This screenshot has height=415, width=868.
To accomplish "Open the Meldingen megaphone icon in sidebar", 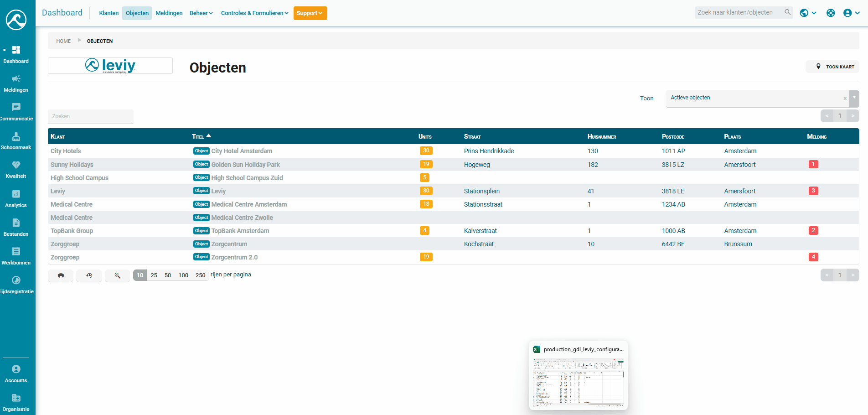I will (x=16, y=78).
